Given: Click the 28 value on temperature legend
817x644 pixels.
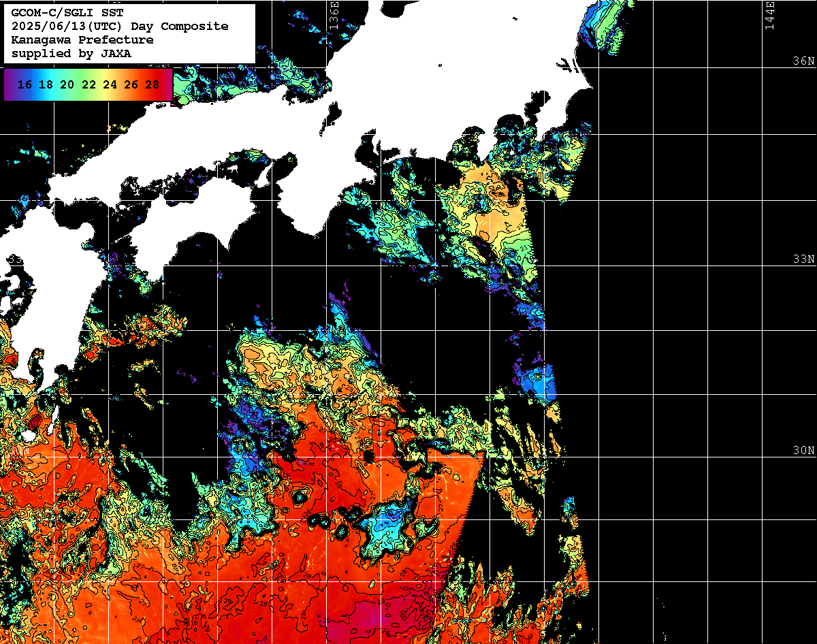Looking at the screenshot, I should (x=153, y=85).
